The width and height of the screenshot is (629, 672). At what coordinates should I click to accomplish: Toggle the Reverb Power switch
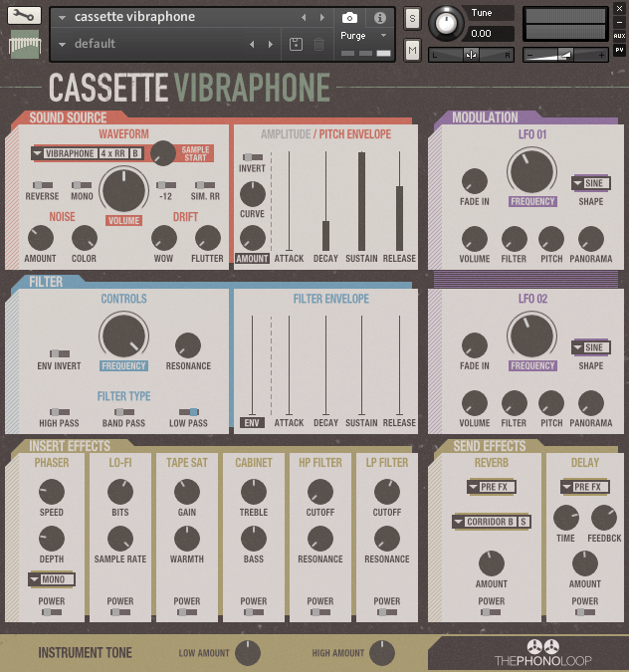point(491,612)
